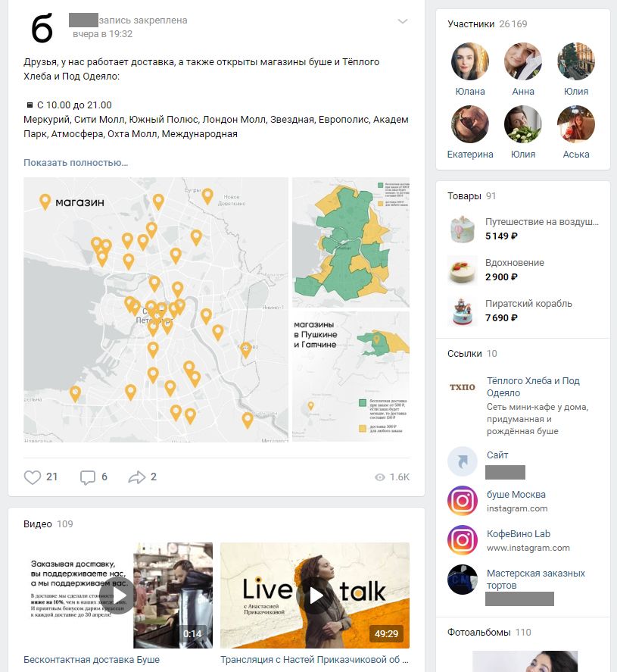
Task: Open the Сайт link arrow icon
Action: click(x=463, y=461)
